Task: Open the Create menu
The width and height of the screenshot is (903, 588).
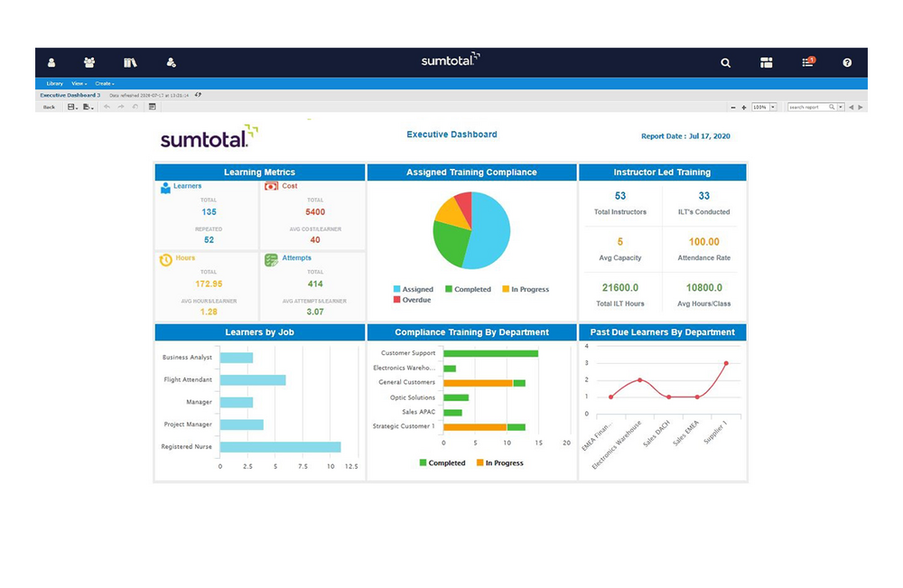Action: (104, 83)
